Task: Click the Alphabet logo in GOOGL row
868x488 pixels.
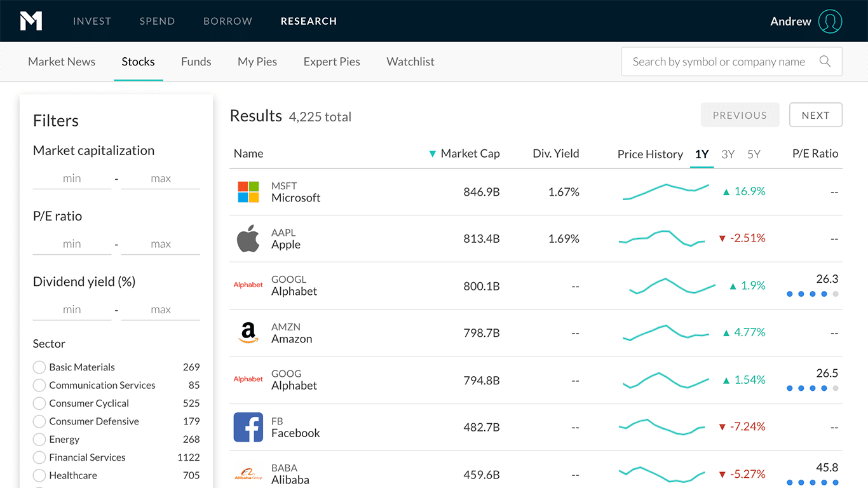Action: click(x=248, y=285)
